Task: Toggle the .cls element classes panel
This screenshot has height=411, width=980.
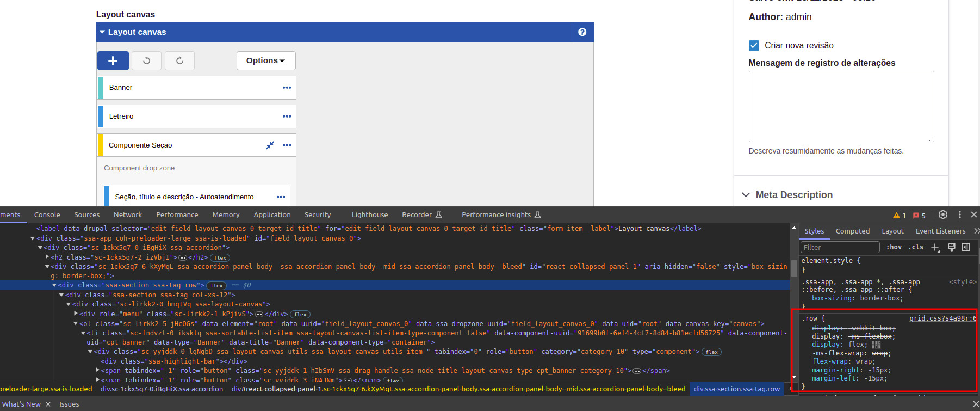Action: pos(916,247)
